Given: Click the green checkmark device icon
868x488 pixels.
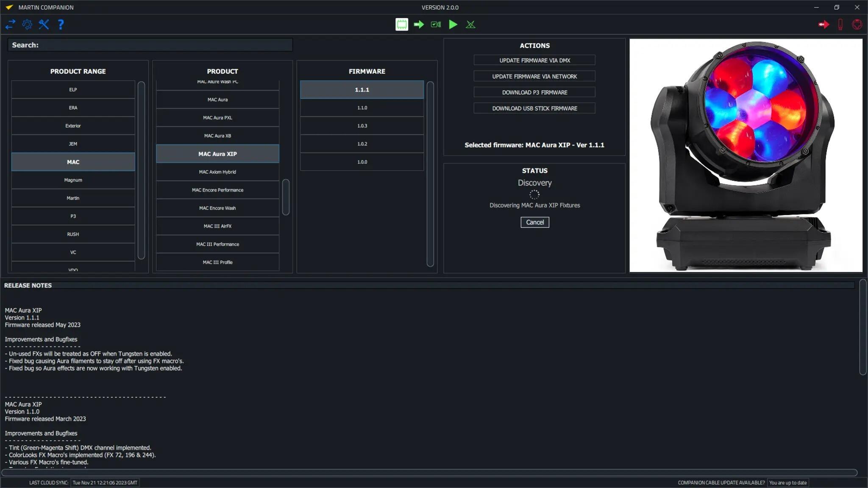Looking at the screenshot, I should tap(436, 25).
